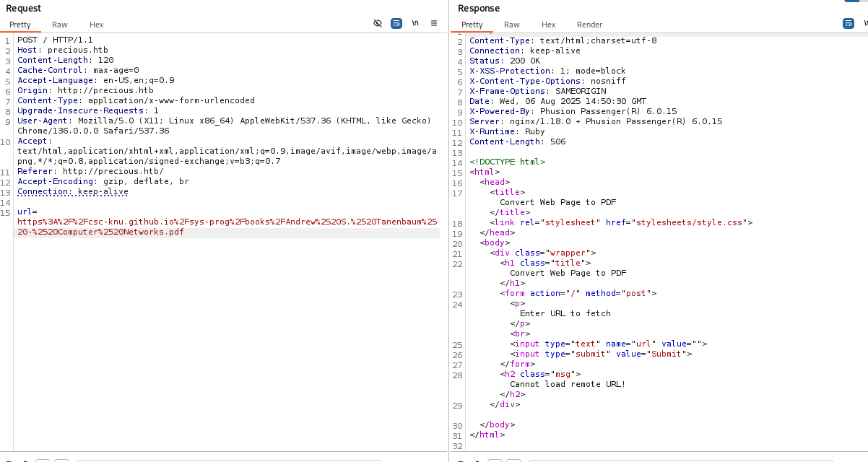Click the 'Response' panel title
868x462 pixels.
click(479, 8)
